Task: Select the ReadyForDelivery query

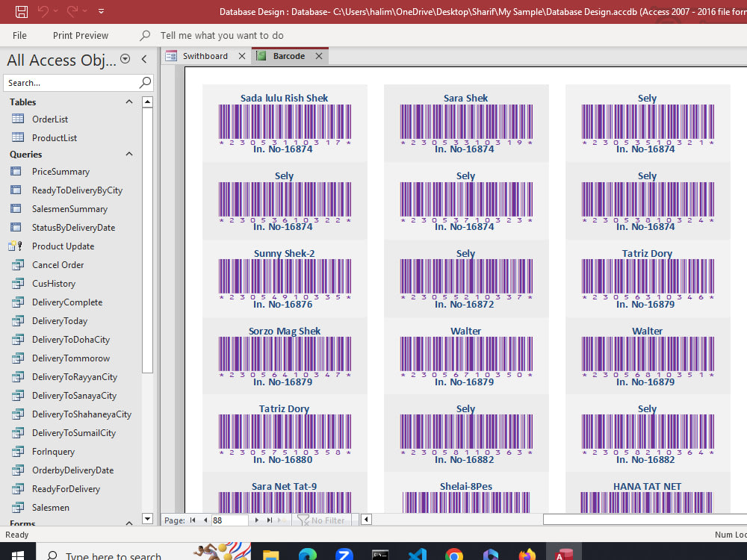Action: click(x=66, y=488)
